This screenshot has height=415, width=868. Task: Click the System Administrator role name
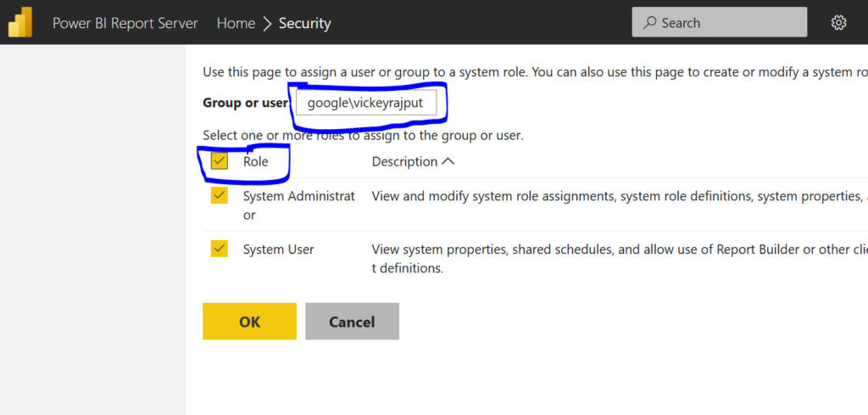click(x=299, y=205)
